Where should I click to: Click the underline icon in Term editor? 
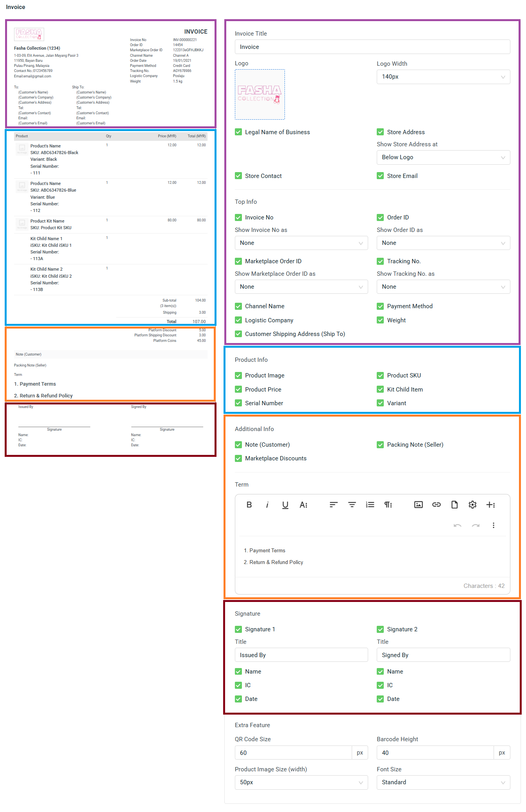(x=285, y=505)
